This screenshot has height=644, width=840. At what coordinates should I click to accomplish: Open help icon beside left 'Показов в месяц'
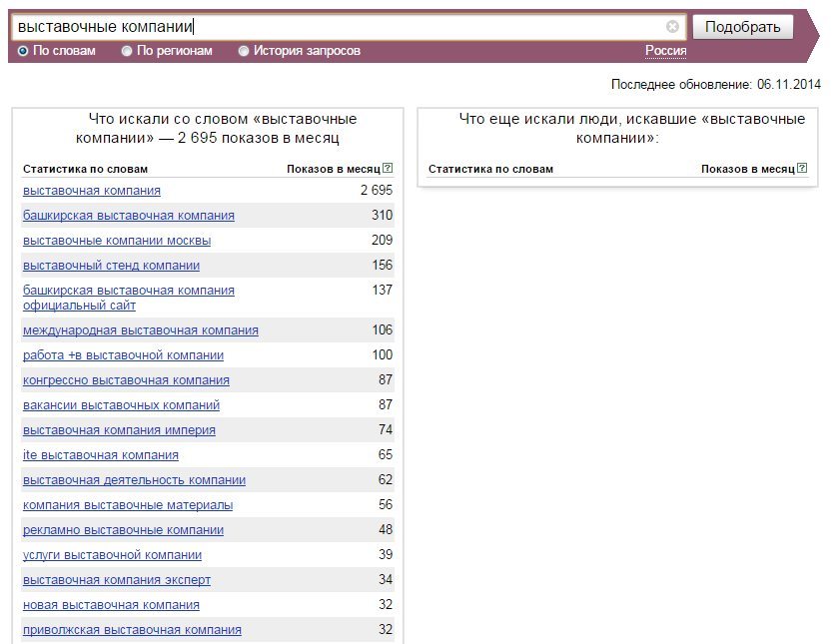388,168
